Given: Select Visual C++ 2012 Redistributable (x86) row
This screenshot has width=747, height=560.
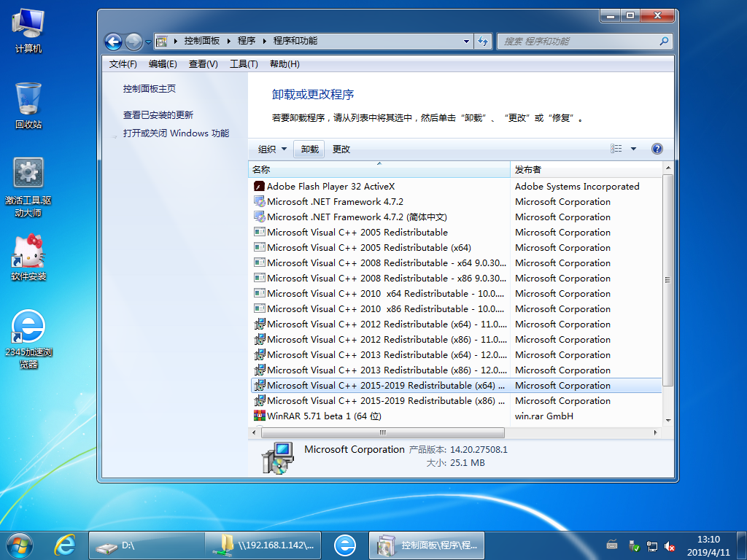Looking at the screenshot, I should coord(456,339).
